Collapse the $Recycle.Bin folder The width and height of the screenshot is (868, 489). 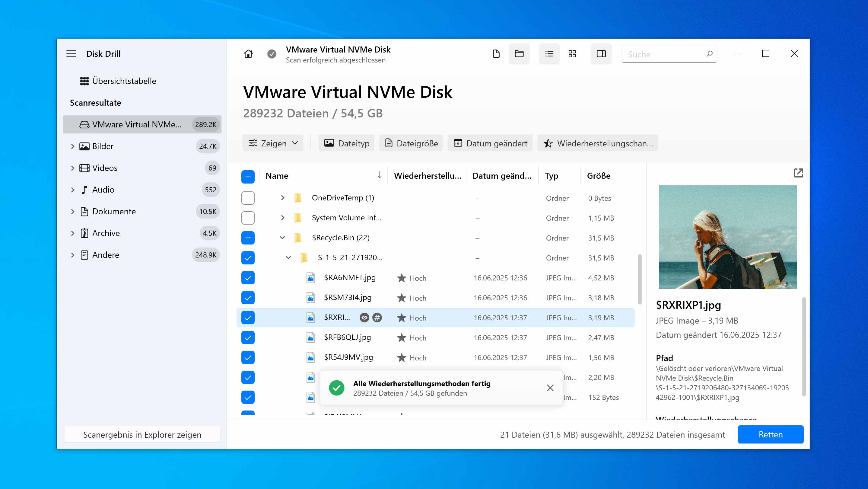point(282,238)
